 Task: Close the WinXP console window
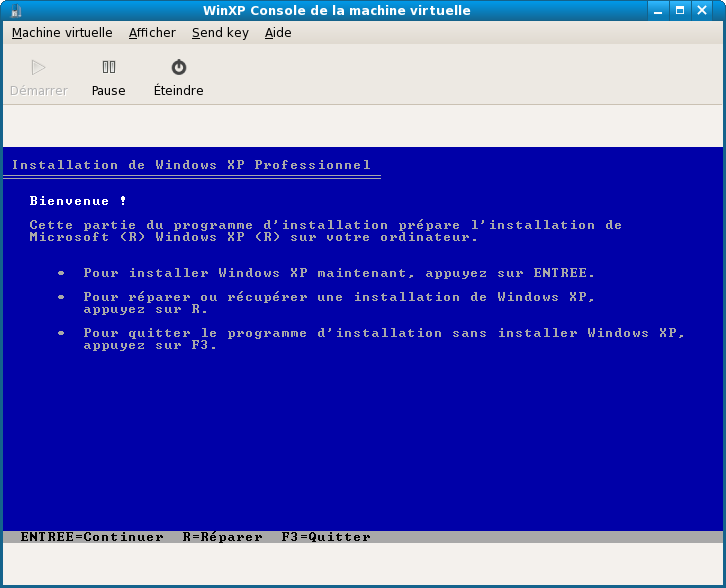(702, 10)
